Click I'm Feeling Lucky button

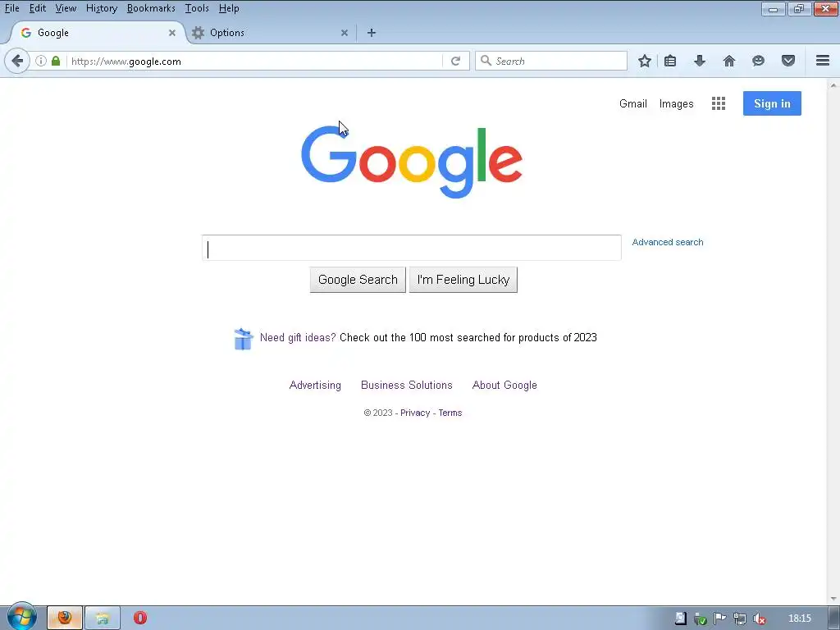(463, 280)
